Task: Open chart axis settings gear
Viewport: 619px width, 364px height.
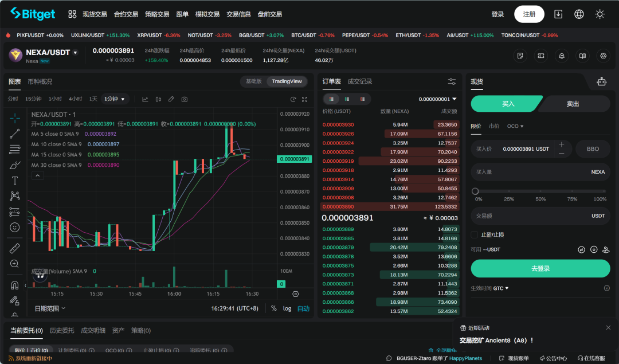Action: click(x=295, y=294)
